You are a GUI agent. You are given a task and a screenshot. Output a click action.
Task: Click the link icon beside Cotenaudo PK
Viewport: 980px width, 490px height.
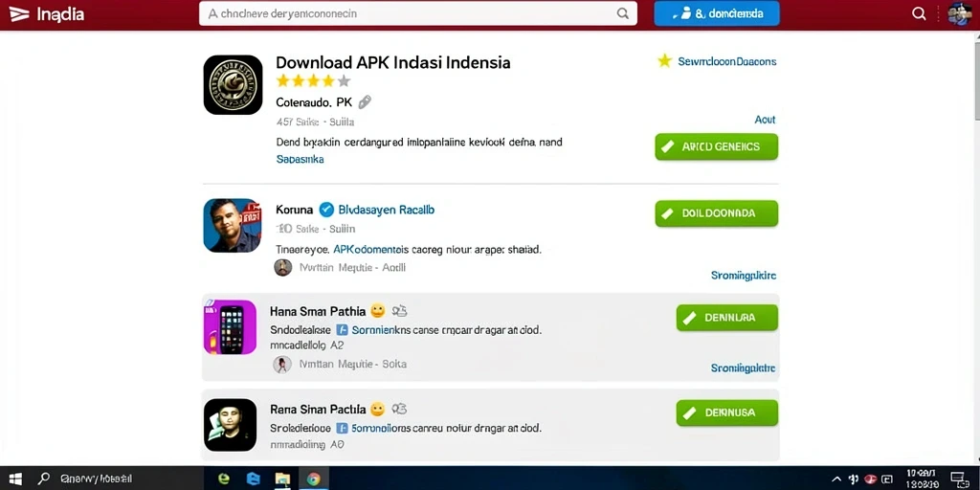365,101
